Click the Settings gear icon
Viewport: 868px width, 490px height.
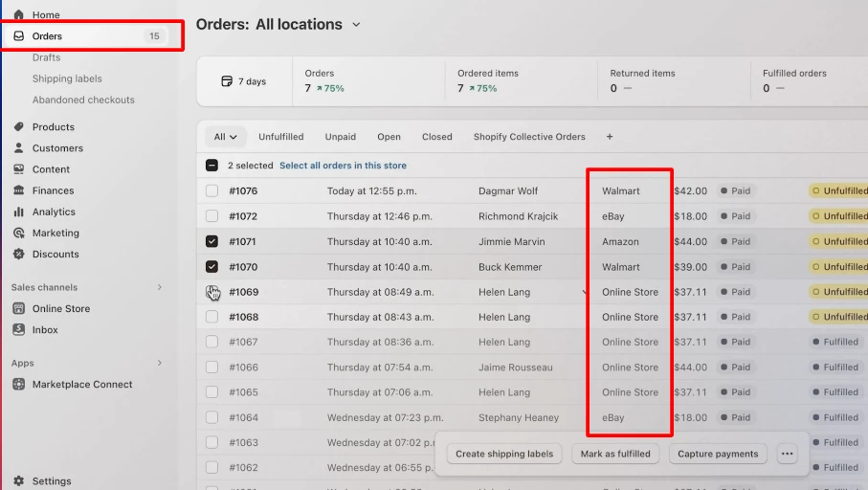click(x=19, y=481)
